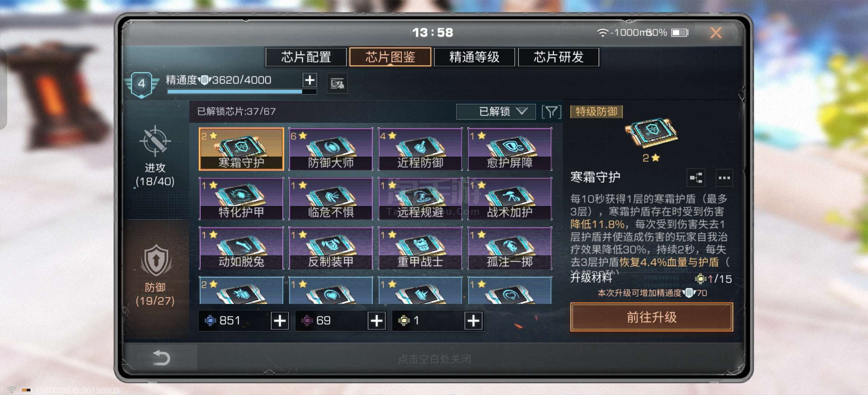Open the 芯片配置 tab
The width and height of the screenshot is (868, 395).
point(306,57)
